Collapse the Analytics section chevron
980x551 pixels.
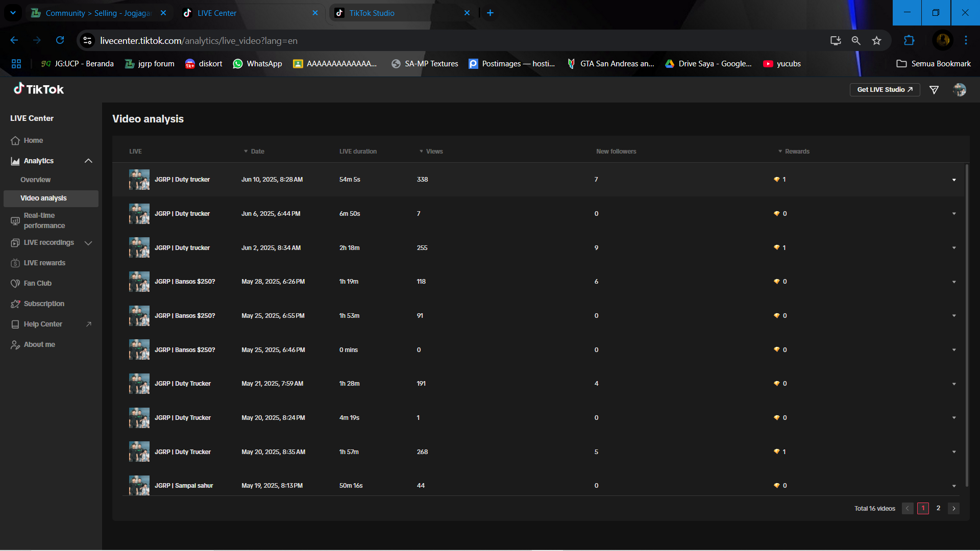tap(88, 161)
